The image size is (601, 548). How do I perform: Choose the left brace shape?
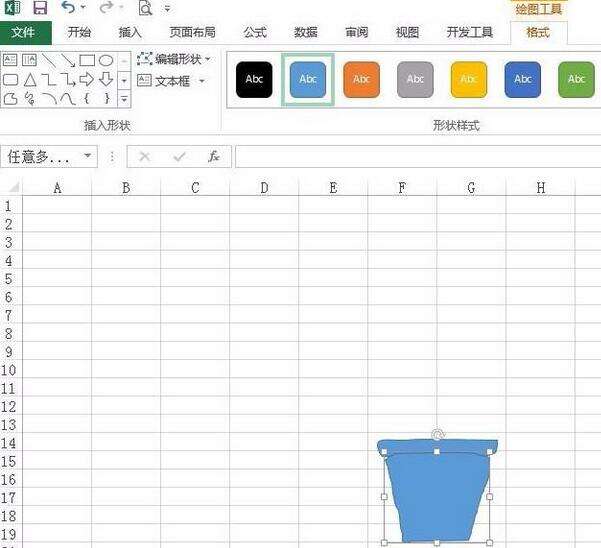pyautogui.click(x=87, y=99)
